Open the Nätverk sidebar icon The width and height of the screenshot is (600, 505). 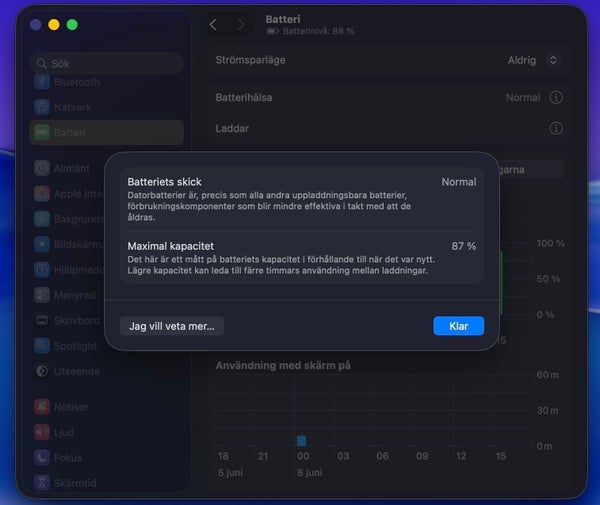point(42,107)
